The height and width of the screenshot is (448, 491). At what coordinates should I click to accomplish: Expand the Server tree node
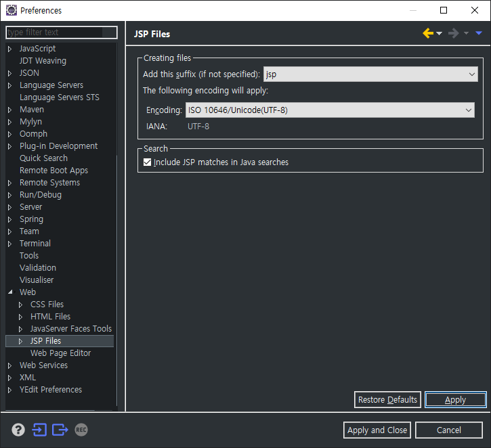click(x=9, y=207)
